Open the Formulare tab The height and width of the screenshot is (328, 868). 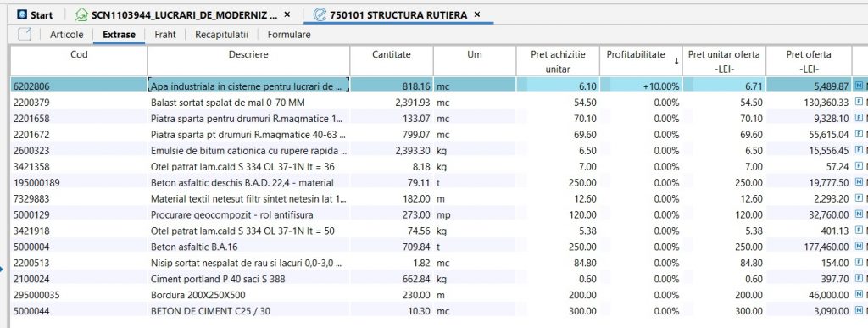pos(289,34)
